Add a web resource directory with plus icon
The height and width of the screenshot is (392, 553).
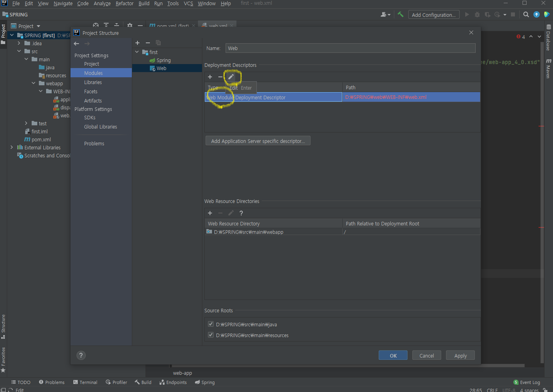click(x=210, y=213)
